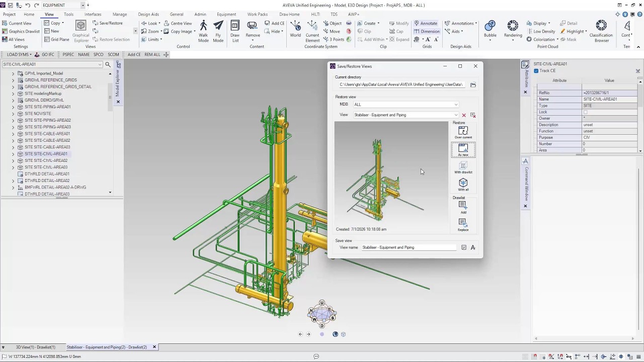Open the Equipment ribbon tab
The width and height of the screenshot is (644, 362).
(x=226, y=15)
